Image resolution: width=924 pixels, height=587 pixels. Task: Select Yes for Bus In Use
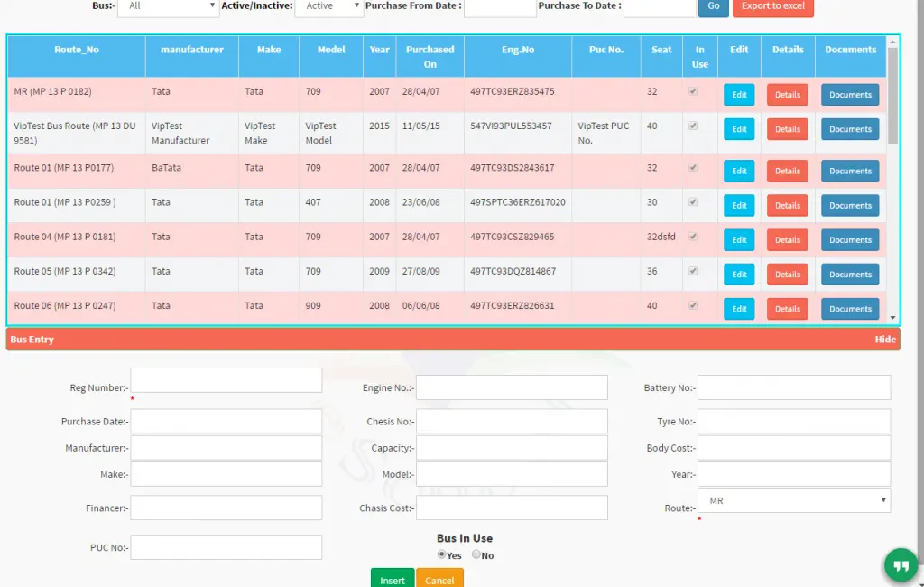coord(442,554)
